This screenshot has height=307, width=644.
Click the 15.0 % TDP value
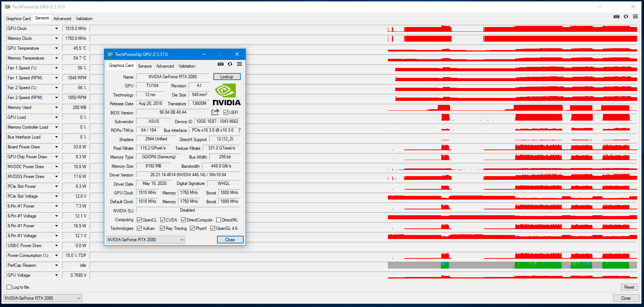(x=75, y=255)
